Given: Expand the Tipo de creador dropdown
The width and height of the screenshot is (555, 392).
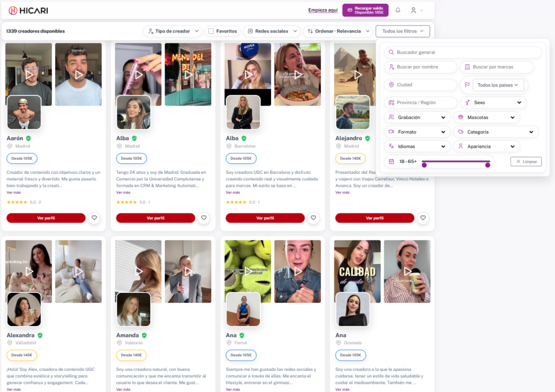Looking at the screenshot, I should click(x=173, y=31).
